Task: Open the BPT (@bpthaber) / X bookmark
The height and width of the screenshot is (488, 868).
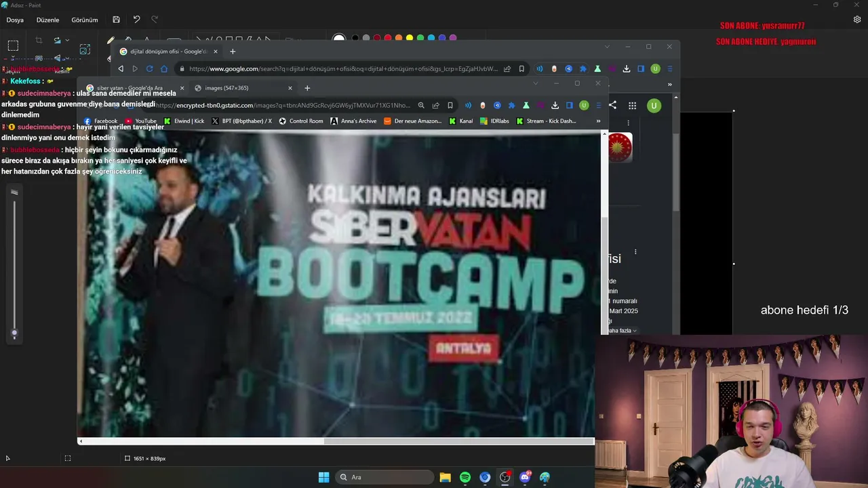Action: click(x=242, y=121)
